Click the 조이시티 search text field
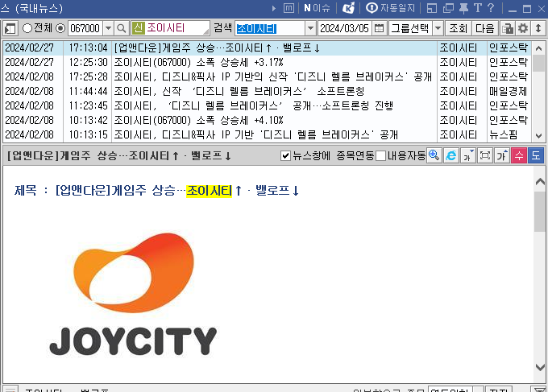548x392 pixels. pyautogui.click(x=270, y=28)
